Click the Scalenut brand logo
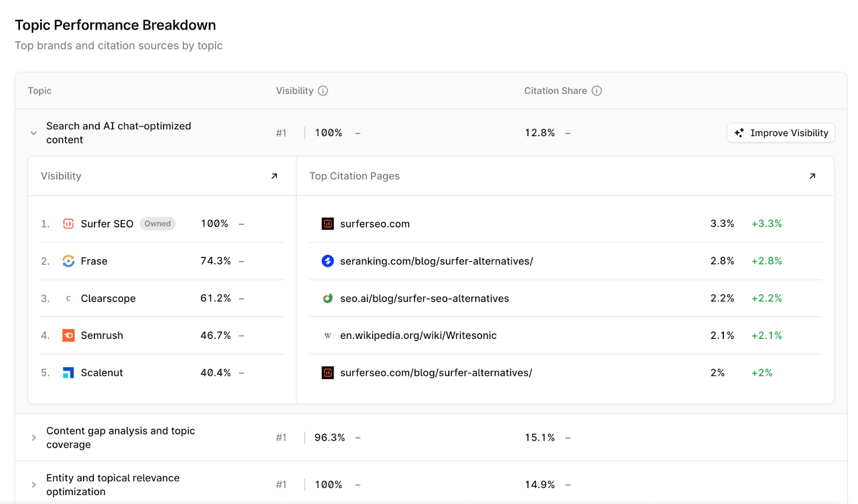Screen dimensions: 858x504 [68, 373]
